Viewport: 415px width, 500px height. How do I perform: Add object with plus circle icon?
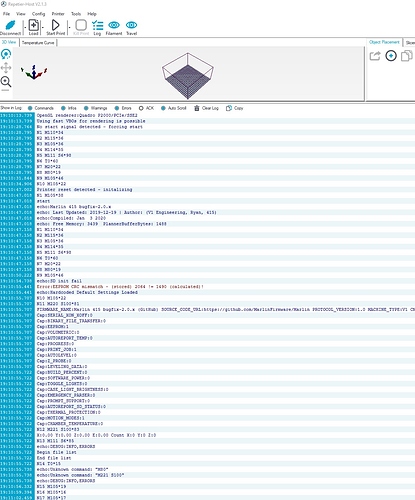tap(391, 56)
